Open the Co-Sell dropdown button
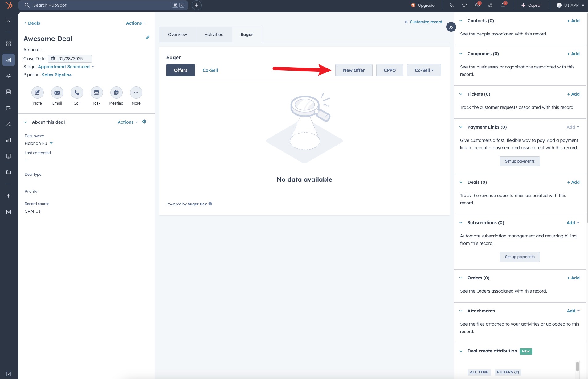 [x=424, y=70]
